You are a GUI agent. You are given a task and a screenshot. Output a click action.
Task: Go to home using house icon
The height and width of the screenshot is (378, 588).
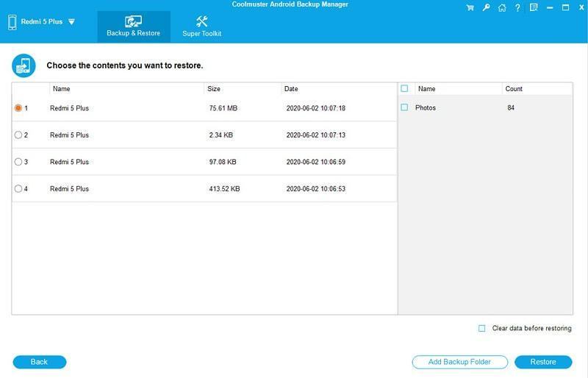501,8
